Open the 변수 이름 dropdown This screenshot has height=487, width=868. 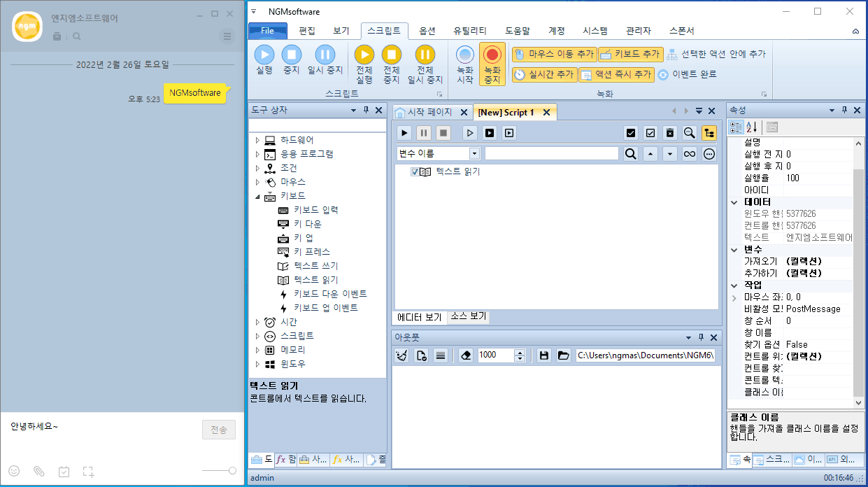point(475,153)
